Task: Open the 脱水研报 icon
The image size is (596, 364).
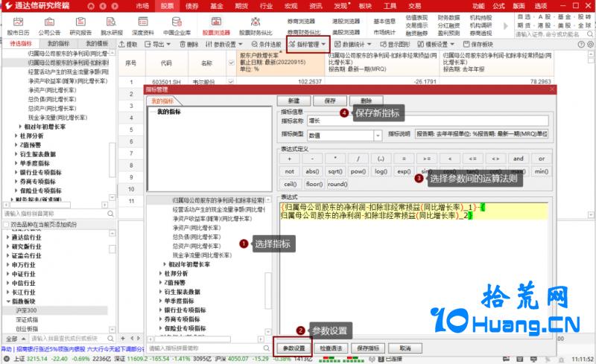Action: [x=111, y=26]
